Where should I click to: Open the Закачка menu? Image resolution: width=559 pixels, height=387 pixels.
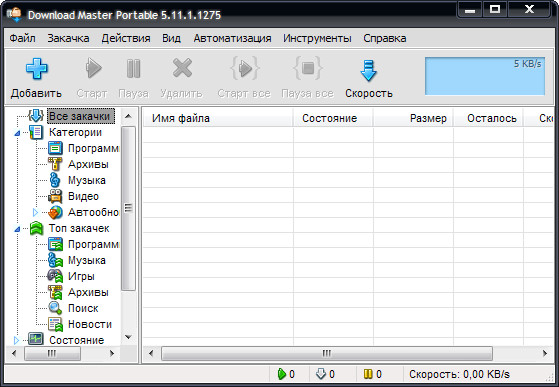coord(68,38)
